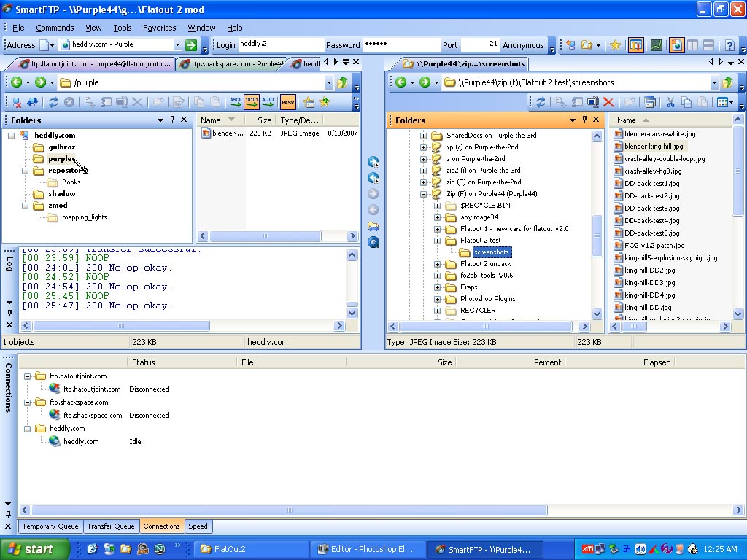747x560 pixels.
Task: Copy selected local file icon
Action: pyautogui.click(x=686, y=102)
